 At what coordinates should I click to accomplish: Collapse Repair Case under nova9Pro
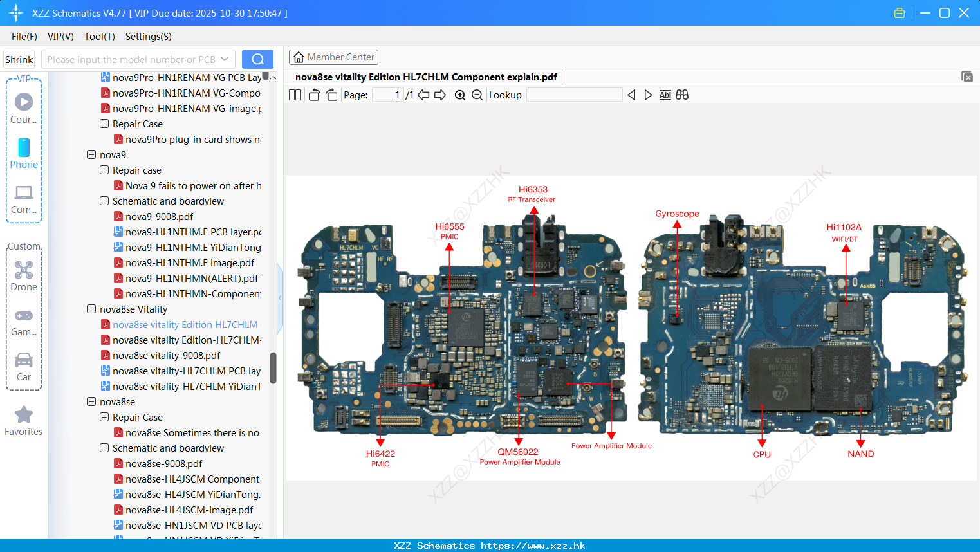pos(104,124)
